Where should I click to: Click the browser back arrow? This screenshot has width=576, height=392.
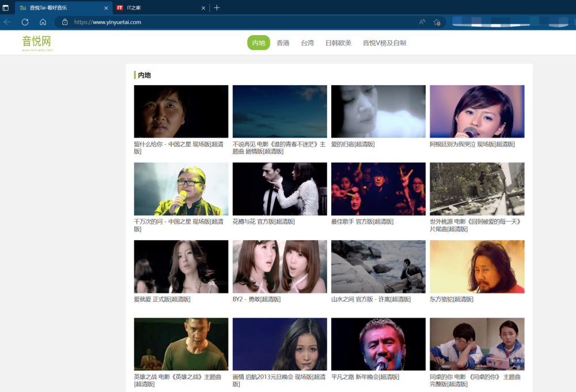click(x=7, y=22)
